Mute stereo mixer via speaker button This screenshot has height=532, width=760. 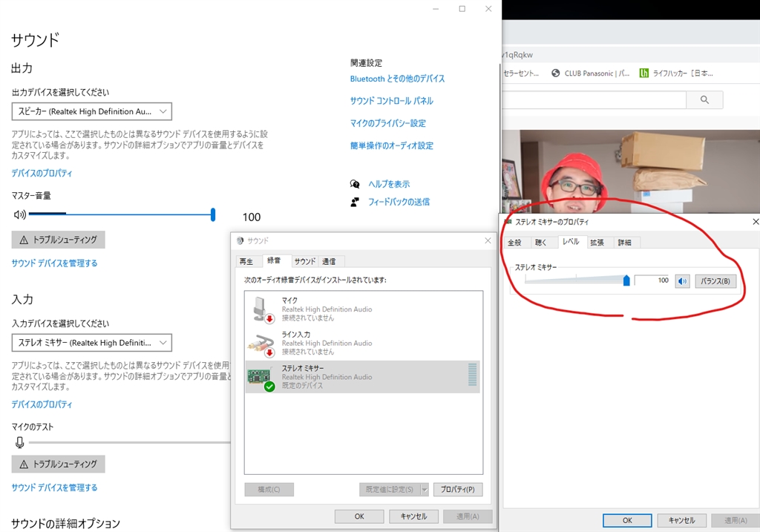pyautogui.click(x=683, y=281)
